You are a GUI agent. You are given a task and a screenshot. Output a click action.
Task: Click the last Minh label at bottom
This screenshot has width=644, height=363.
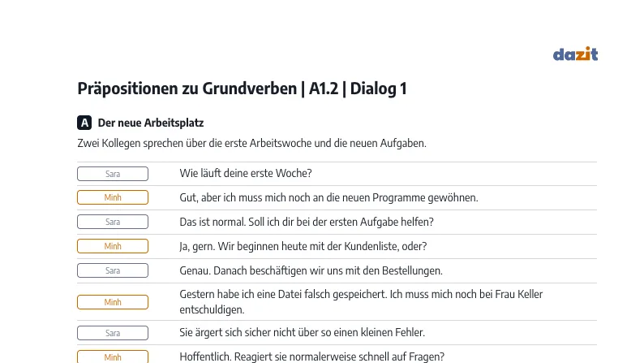pos(113,357)
